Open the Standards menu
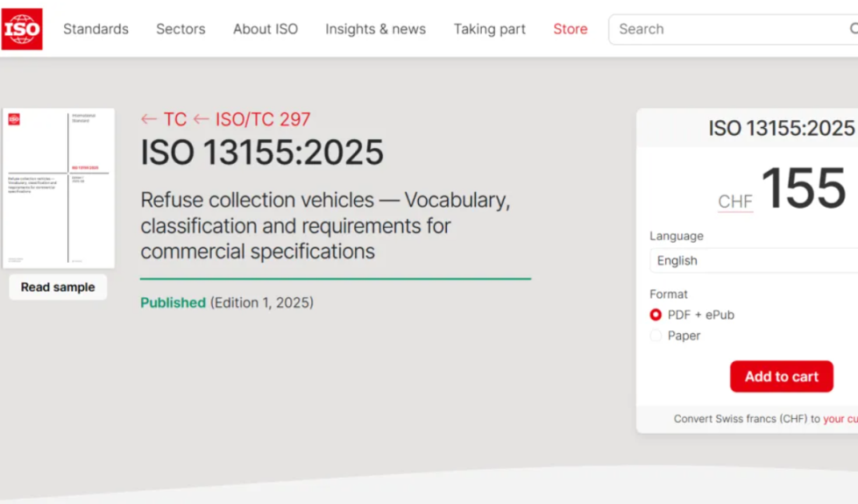 pos(96,29)
